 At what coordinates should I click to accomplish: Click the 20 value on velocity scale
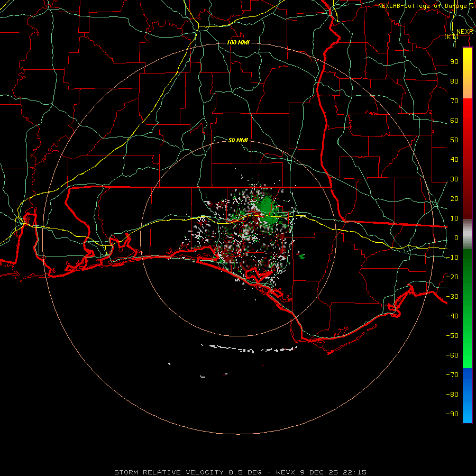(454, 199)
